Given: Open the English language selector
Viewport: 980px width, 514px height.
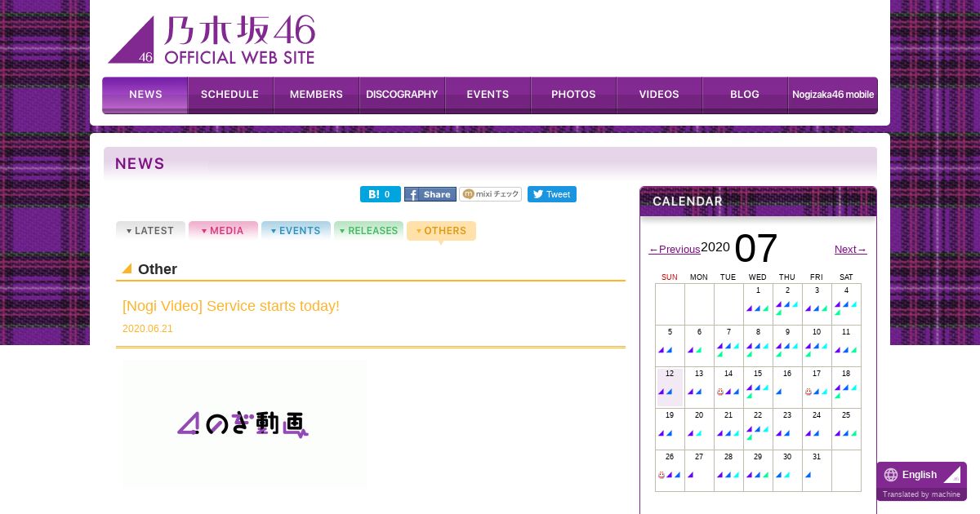Looking at the screenshot, I should [921, 475].
